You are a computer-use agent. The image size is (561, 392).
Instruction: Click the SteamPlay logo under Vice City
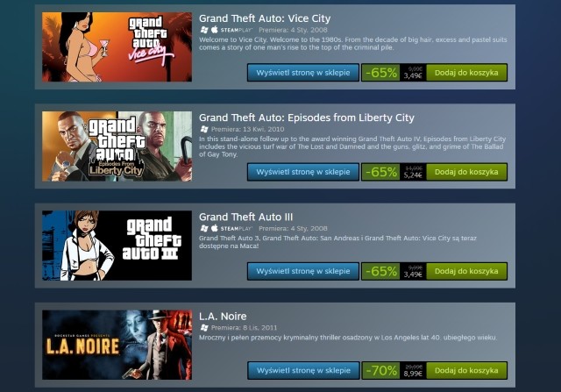click(237, 30)
